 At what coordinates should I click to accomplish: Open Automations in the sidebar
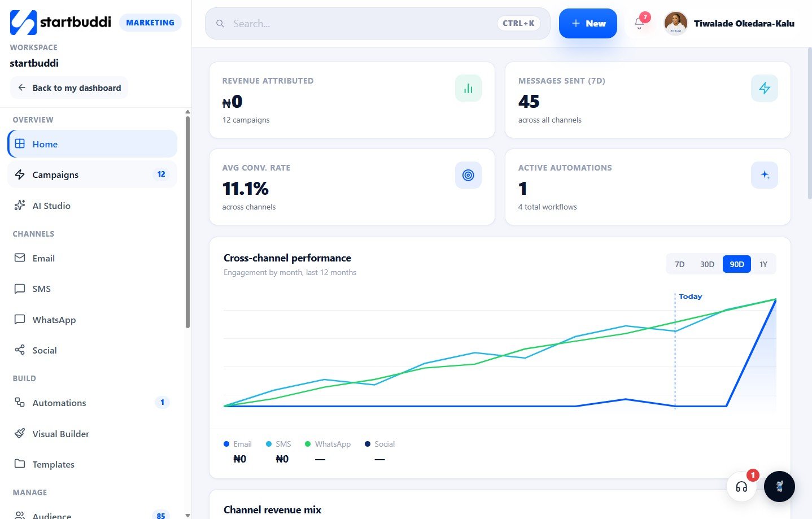tap(93, 403)
